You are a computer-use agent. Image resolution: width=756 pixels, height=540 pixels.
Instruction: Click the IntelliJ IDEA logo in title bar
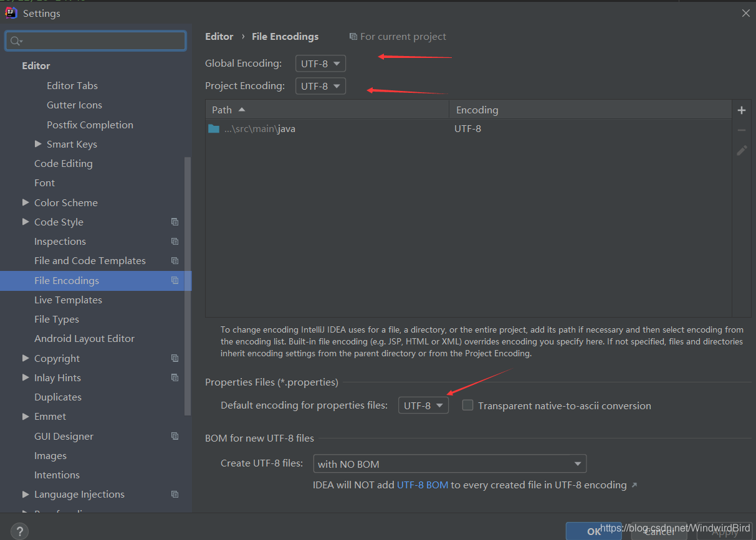tap(11, 12)
